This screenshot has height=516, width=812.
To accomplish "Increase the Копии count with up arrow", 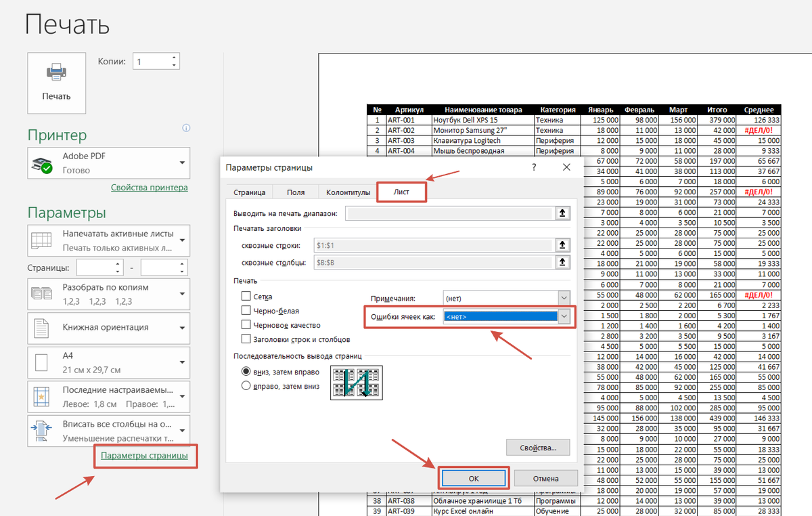I will tap(175, 58).
